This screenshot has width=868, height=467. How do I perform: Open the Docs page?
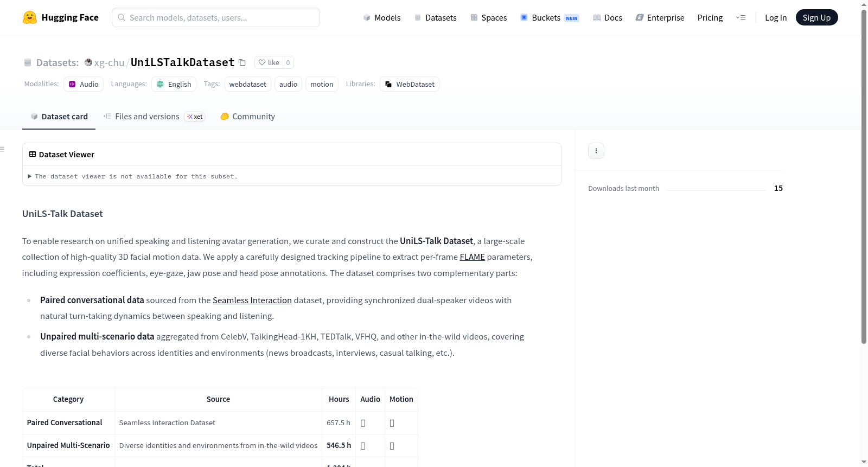pos(607,17)
